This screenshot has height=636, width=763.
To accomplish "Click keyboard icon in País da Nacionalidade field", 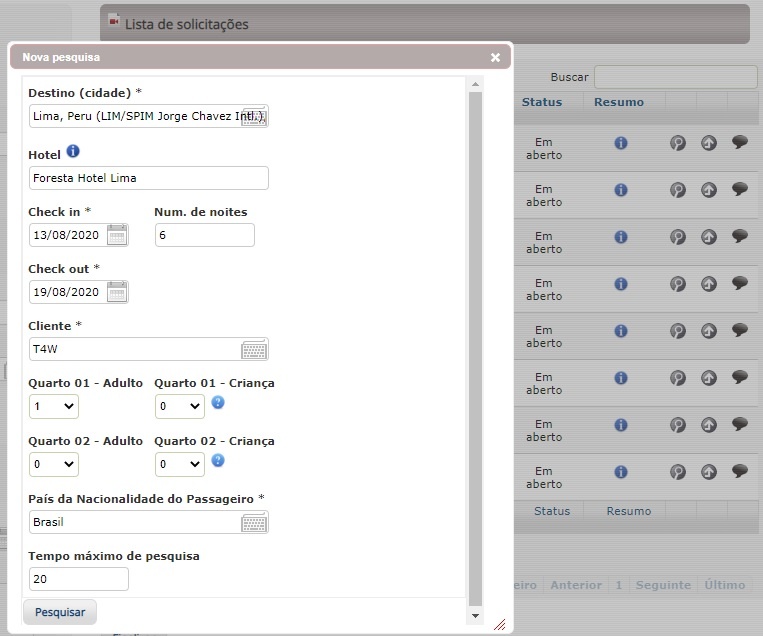I will 254,522.
